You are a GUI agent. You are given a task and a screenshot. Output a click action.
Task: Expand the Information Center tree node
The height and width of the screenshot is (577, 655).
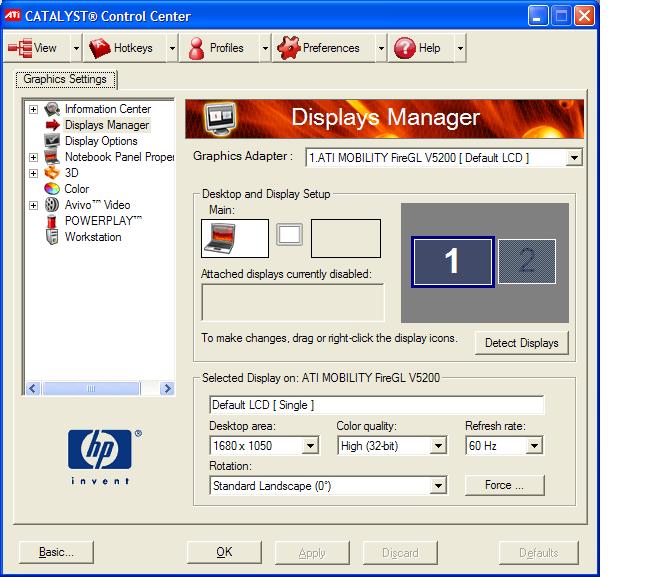coord(34,109)
